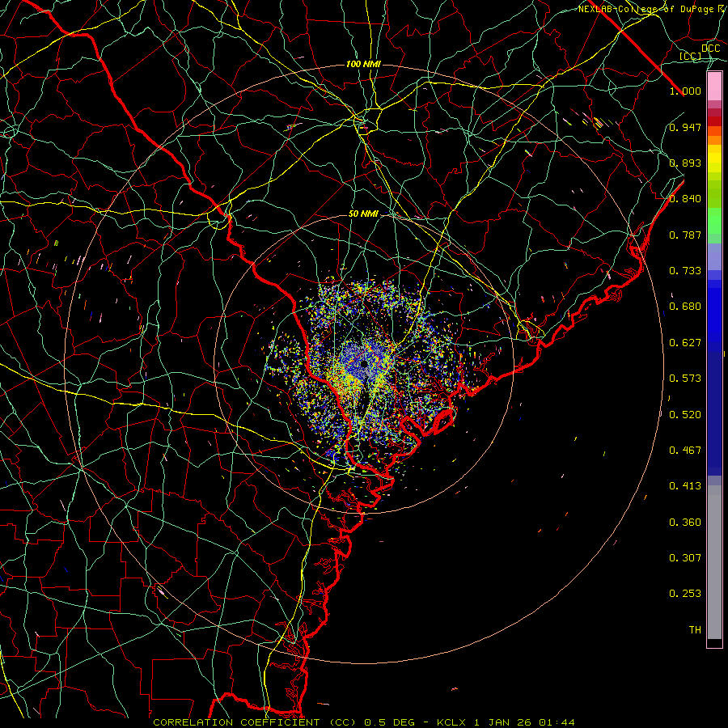
Task: Click the 0.840 scale value
Action: click(x=685, y=199)
